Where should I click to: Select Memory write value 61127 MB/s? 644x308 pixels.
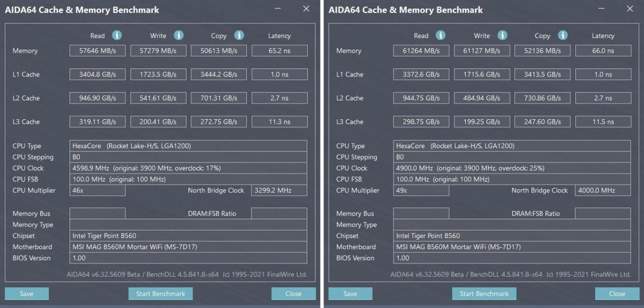[x=482, y=50]
